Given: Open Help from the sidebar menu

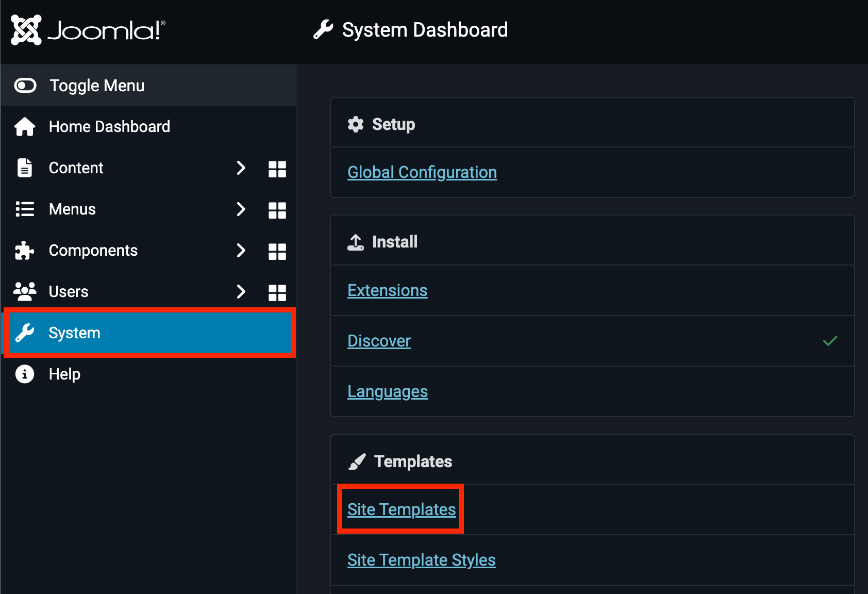Looking at the screenshot, I should (x=64, y=374).
